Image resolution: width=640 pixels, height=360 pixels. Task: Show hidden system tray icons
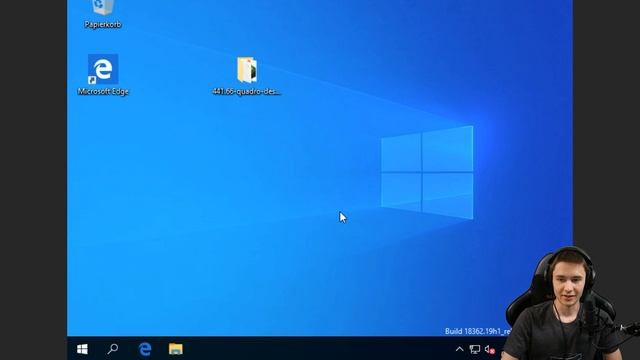point(460,349)
